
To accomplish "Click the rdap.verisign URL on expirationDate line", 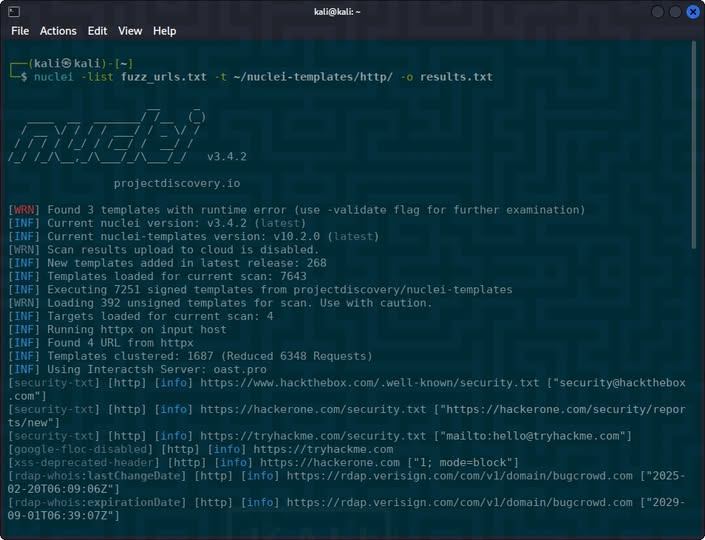I will (x=460, y=503).
